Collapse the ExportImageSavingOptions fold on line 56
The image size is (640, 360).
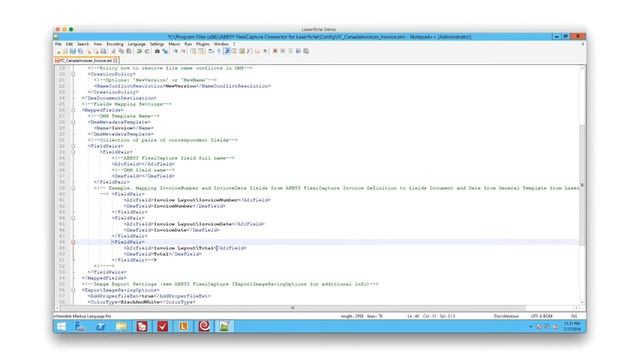73,290
